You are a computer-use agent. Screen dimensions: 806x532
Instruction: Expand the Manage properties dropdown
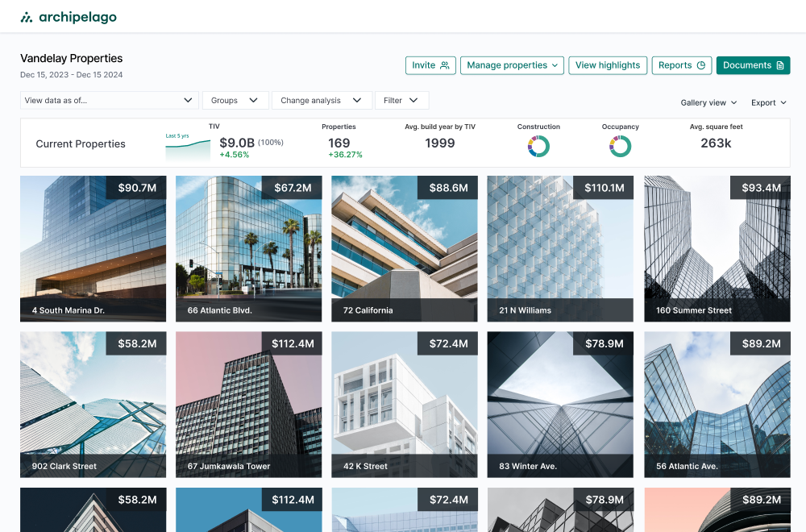[513, 65]
